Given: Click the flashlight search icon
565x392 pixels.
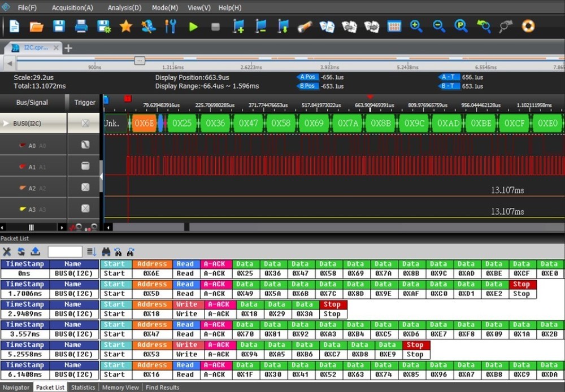Looking at the screenshot, I should 305,27.
